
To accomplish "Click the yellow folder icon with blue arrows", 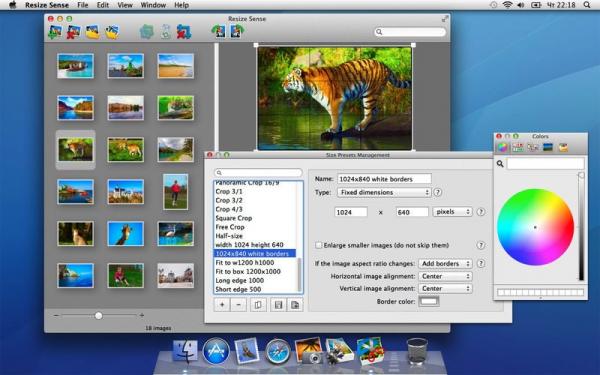I will 112,32.
